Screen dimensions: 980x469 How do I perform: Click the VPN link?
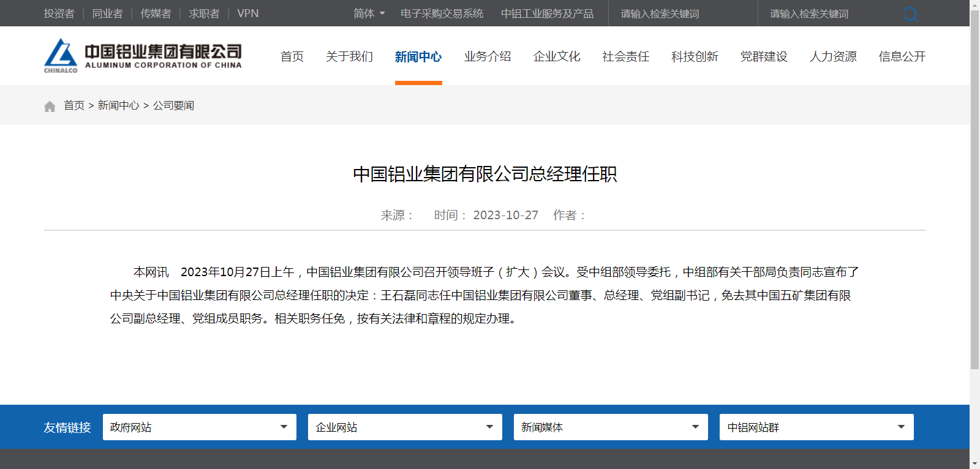[248, 13]
